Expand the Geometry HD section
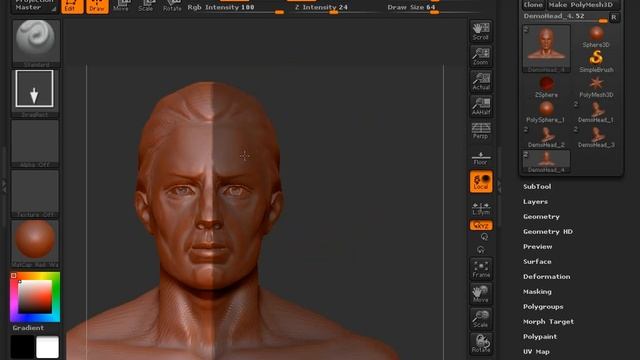This screenshot has height=360, width=640. click(x=548, y=232)
